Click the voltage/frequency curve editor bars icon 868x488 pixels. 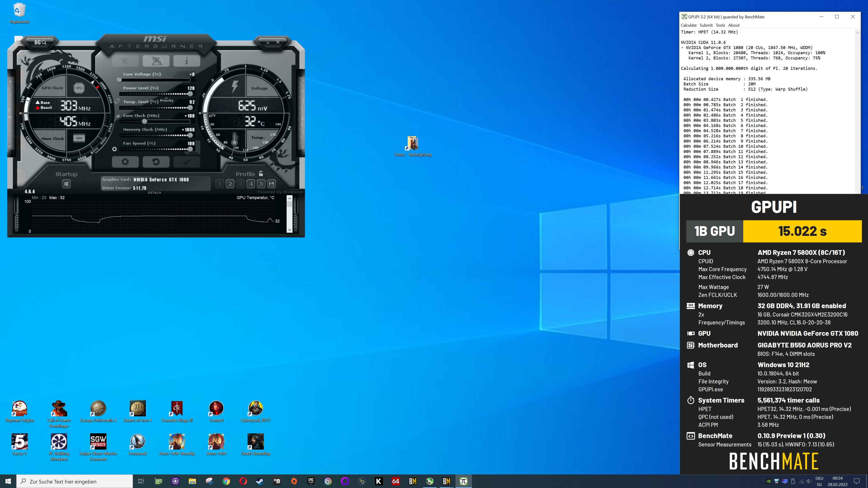click(118, 116)
